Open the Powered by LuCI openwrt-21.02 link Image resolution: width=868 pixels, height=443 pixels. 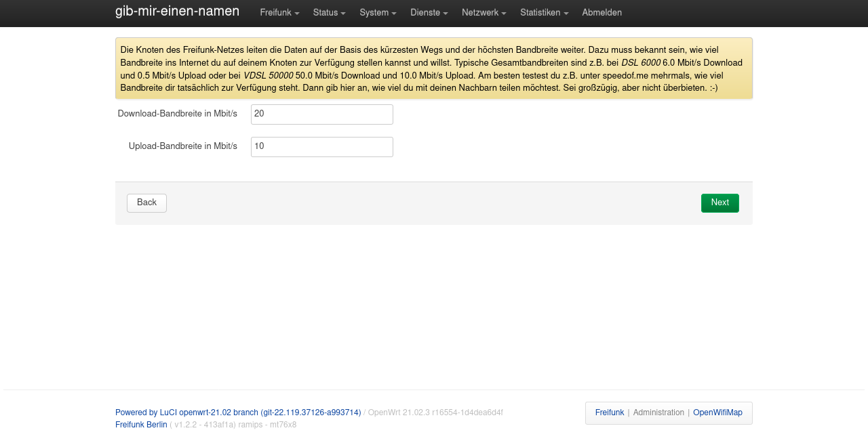coord(237,413)
